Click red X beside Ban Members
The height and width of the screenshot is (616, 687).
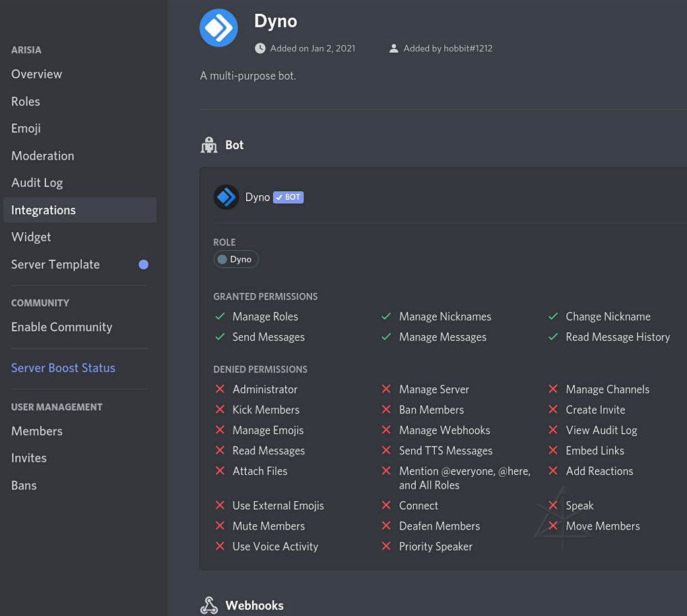point(387,410)
